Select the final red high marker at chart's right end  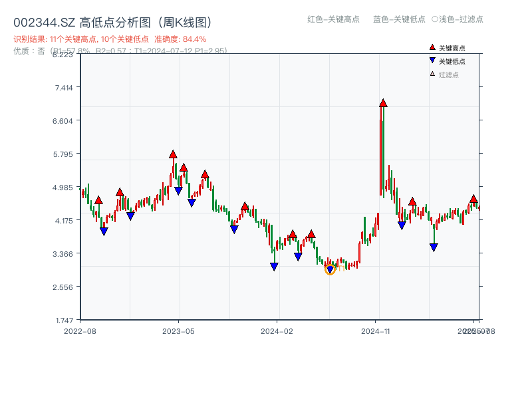pyautogui.click(x=473, y=199)
